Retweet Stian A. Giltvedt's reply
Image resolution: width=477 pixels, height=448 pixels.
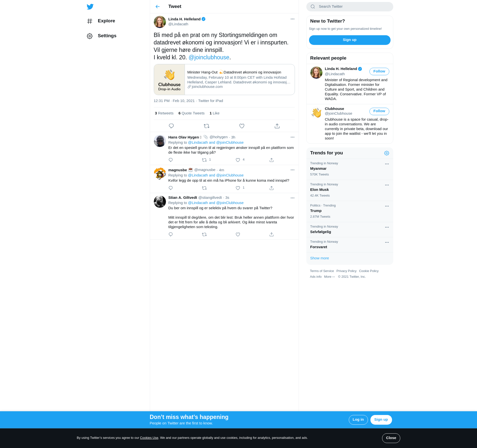pos(204,234)
